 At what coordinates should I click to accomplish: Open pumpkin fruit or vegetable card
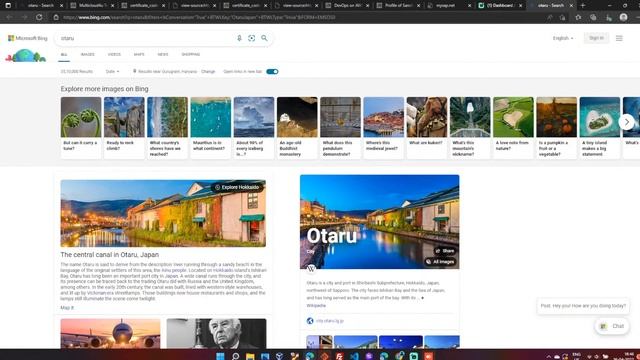[556, 127]
